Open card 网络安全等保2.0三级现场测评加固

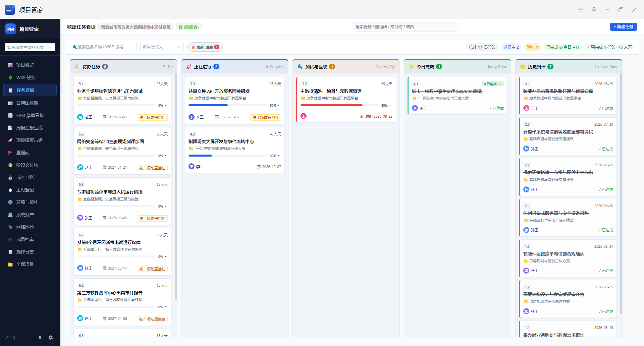pyautogui.click(x=122, y=151)
